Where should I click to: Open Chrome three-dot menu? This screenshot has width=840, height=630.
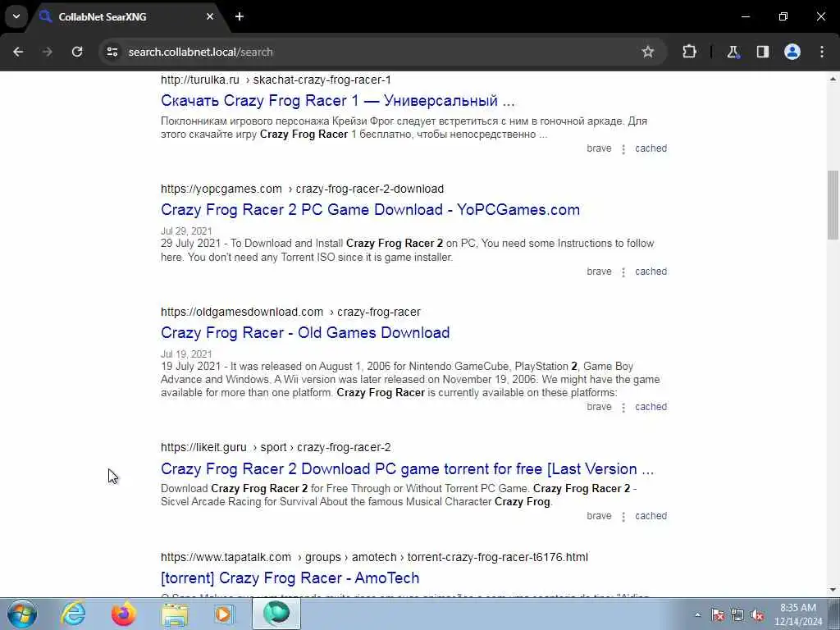pyautogui.click(x=822, y=52)
